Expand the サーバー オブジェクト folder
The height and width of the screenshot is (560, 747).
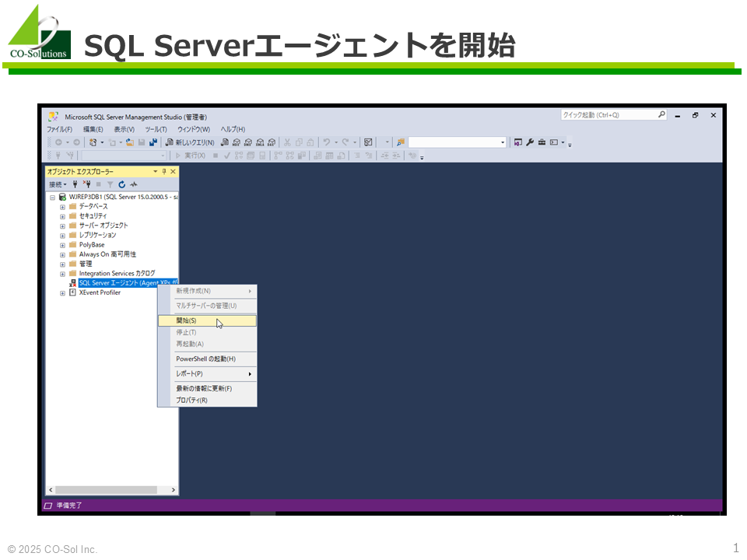62,226
